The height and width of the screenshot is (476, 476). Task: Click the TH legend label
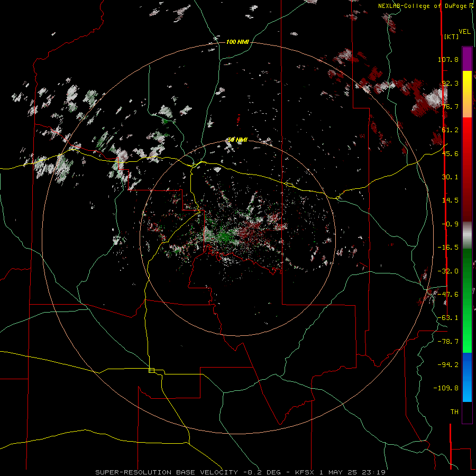coord(454,412)
